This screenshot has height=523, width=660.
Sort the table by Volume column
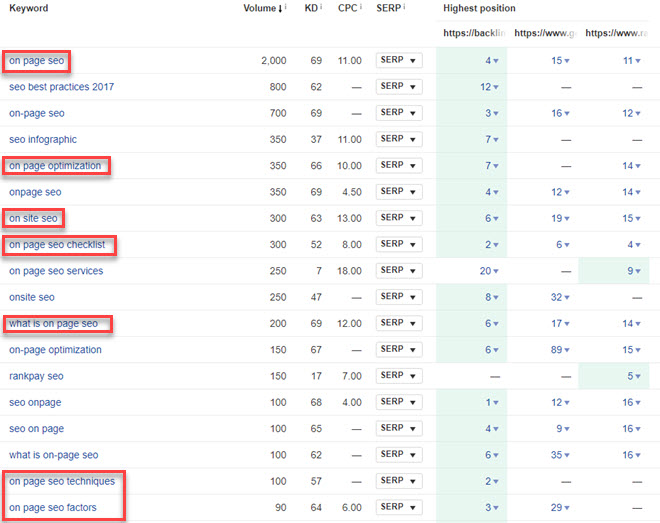pos(262,9)
